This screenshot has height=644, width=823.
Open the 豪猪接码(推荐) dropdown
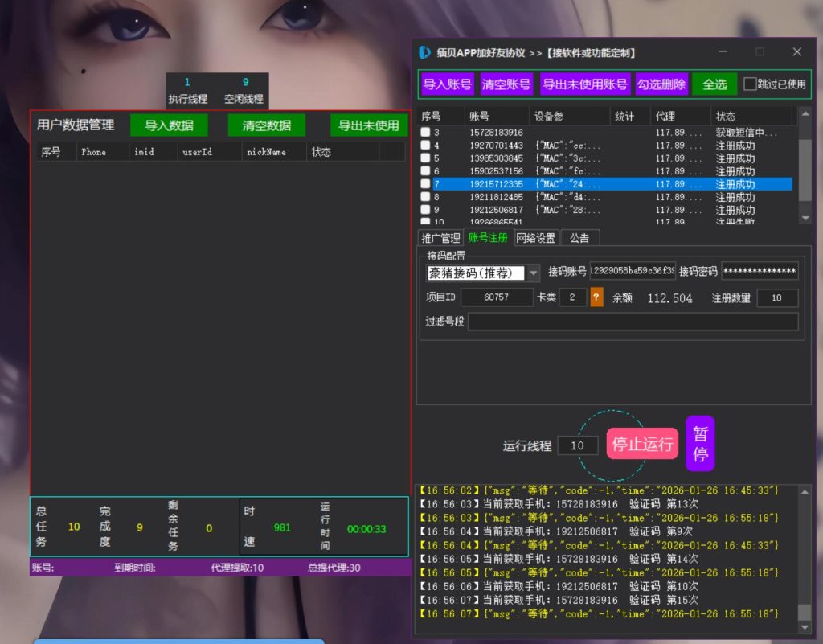tap(534, 273)
